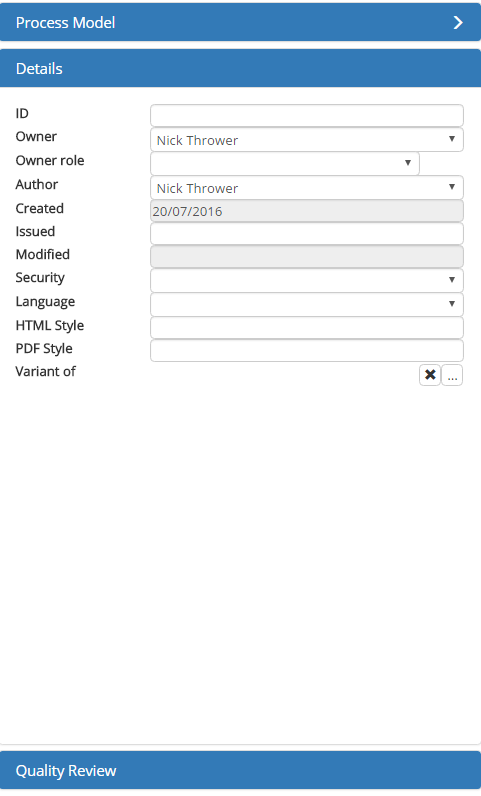Open the Variant of browse ellipsis button
The width and height of the screenshot is (481, 796).
click(452, 375)
